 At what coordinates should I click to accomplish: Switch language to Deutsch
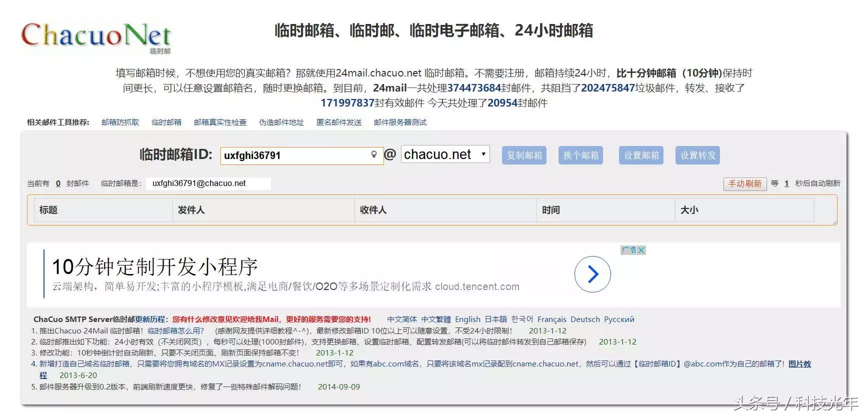[585, 319]
